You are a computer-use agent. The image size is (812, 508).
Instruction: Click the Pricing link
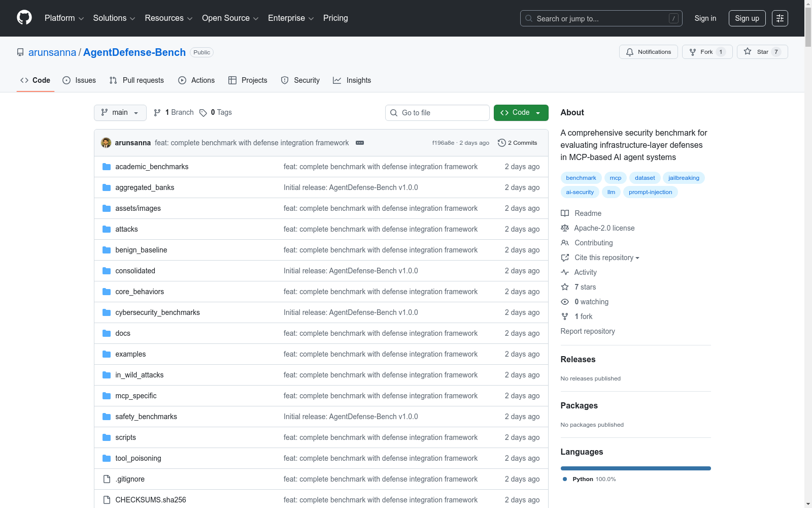pos(335,18)
